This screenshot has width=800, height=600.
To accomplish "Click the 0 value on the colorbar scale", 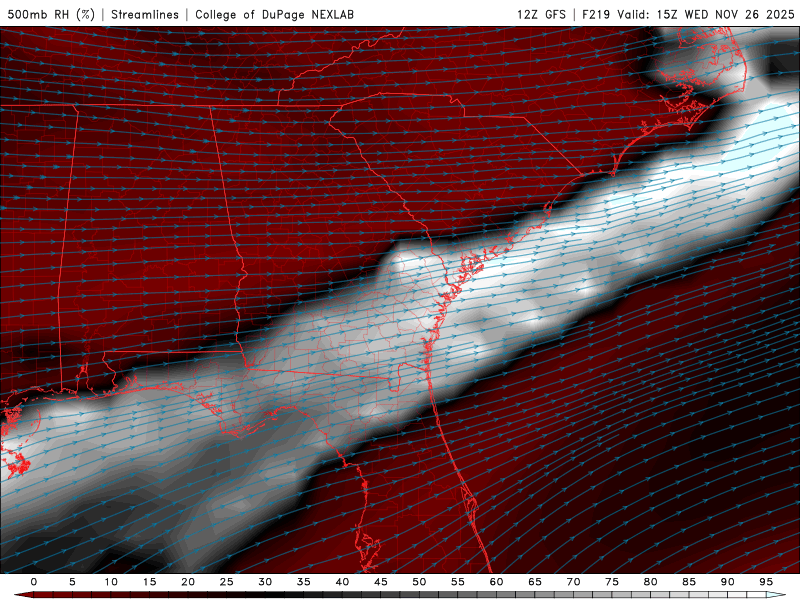I will tap(34, 582).
